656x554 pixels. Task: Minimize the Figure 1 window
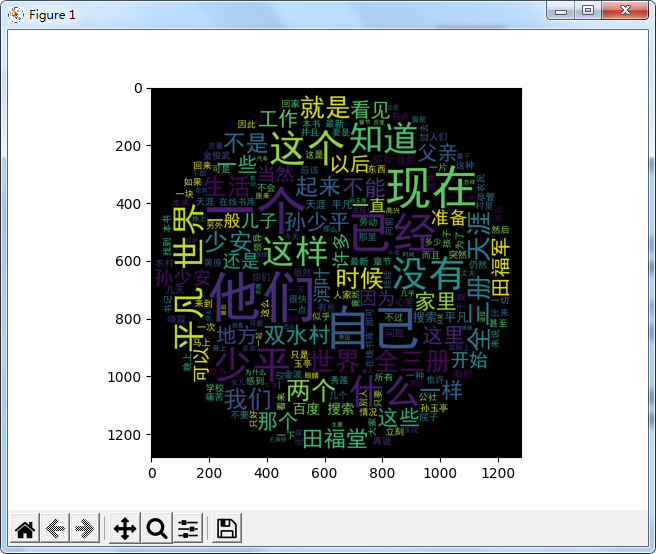pyautogui.click(x=561, y=11)
